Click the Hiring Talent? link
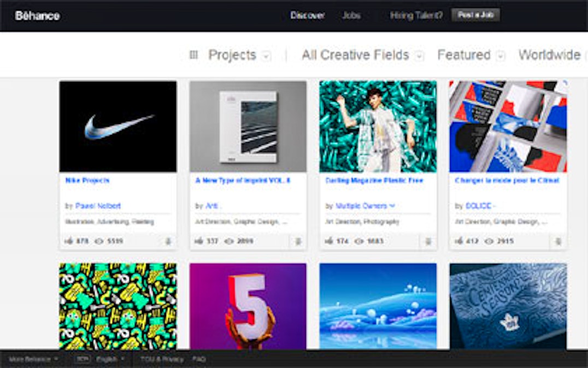 416,15
